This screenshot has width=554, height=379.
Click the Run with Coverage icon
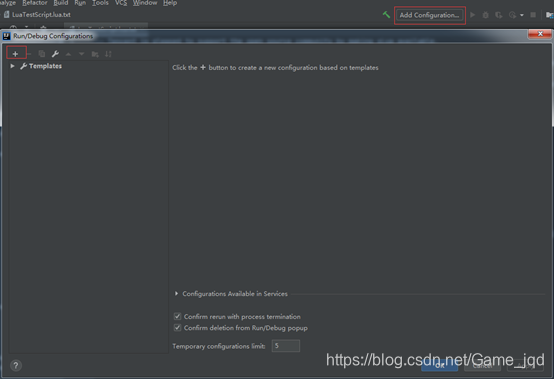point(499,15)
